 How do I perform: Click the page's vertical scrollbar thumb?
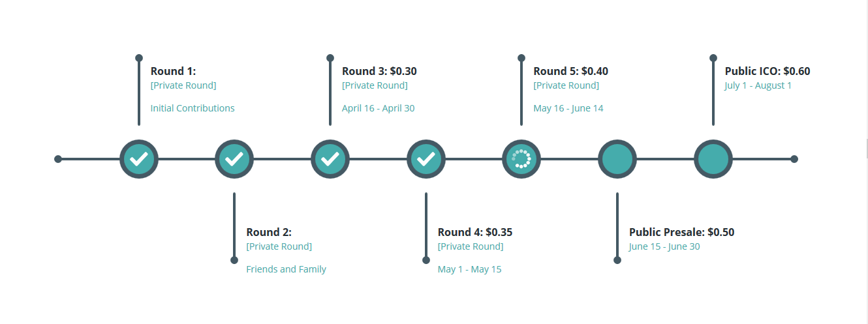(x=866, y=148)
